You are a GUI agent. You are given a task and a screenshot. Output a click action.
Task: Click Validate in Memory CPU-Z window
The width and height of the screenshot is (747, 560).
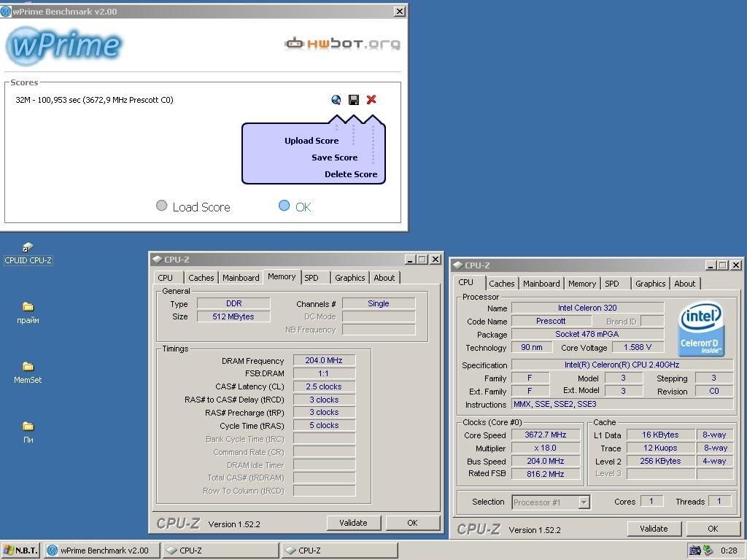click(354, 523)
